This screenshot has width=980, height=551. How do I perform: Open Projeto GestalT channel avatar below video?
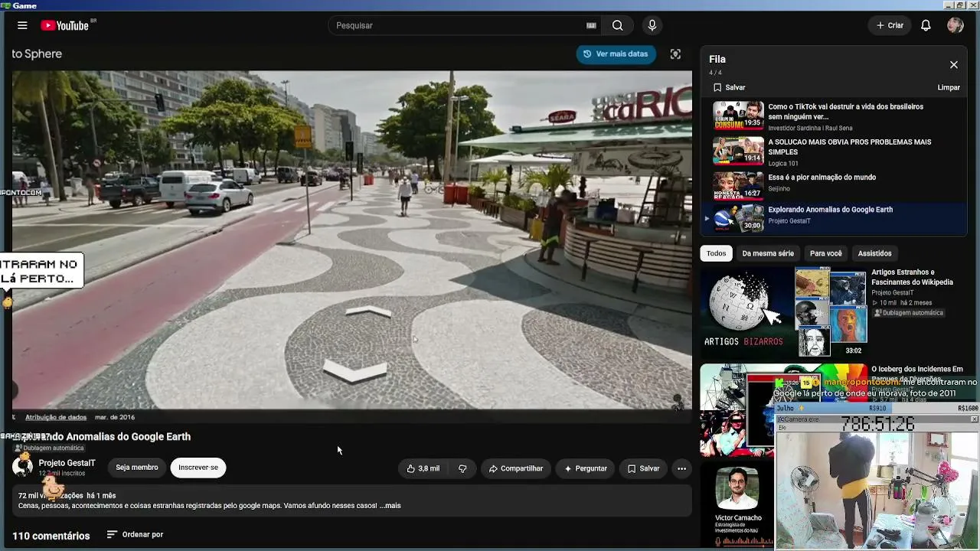pos(23,466)
